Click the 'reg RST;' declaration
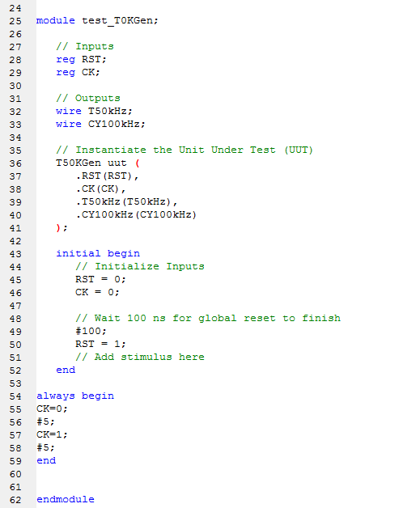 81,60
